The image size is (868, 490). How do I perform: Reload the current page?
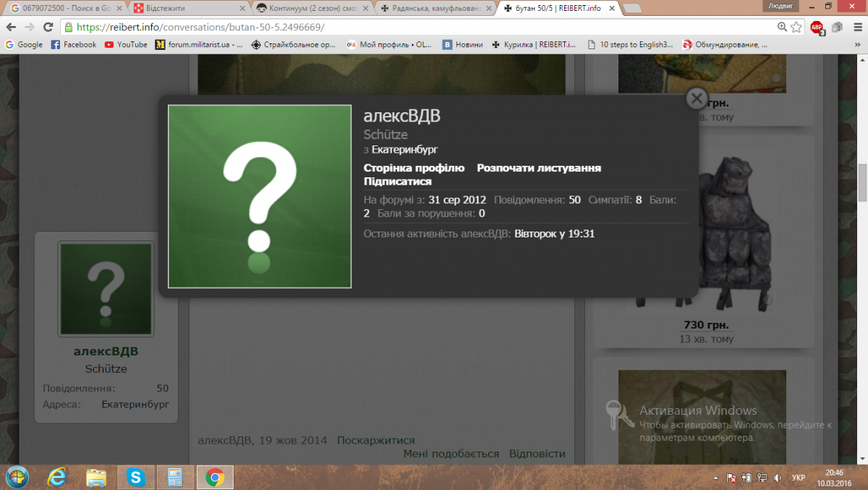point(48,27)
